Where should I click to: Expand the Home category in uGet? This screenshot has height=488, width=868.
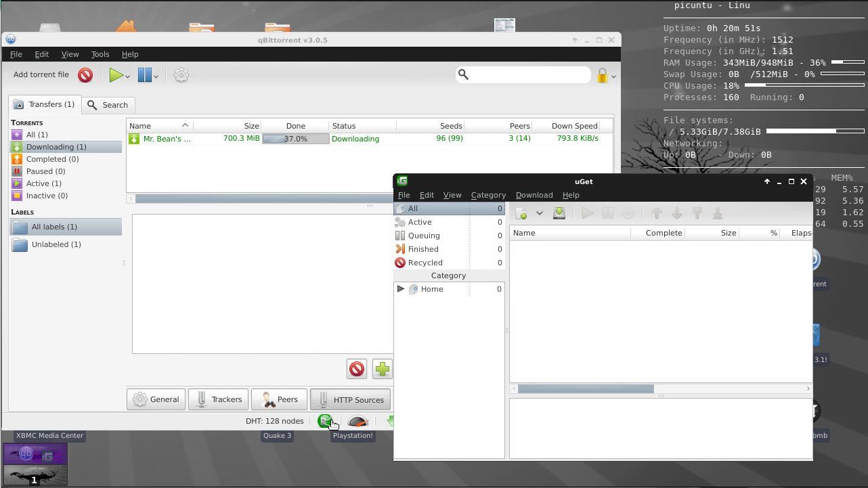click(401, 289)
